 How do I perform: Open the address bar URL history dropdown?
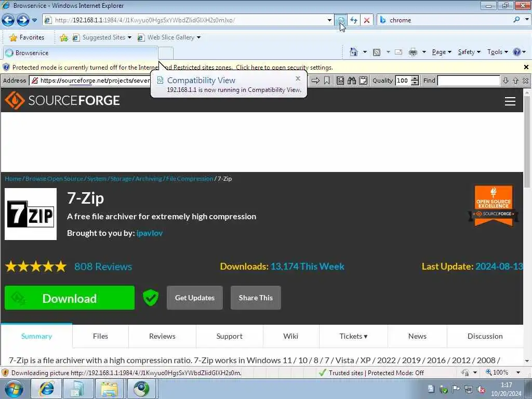tap(329, 20)
